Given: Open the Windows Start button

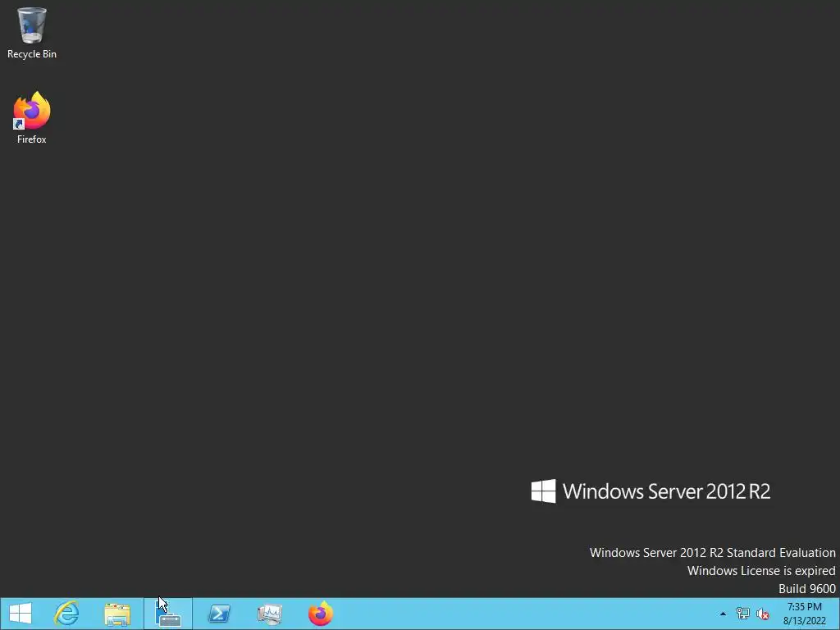Looking at the screenshot, I should coord(21,614).
